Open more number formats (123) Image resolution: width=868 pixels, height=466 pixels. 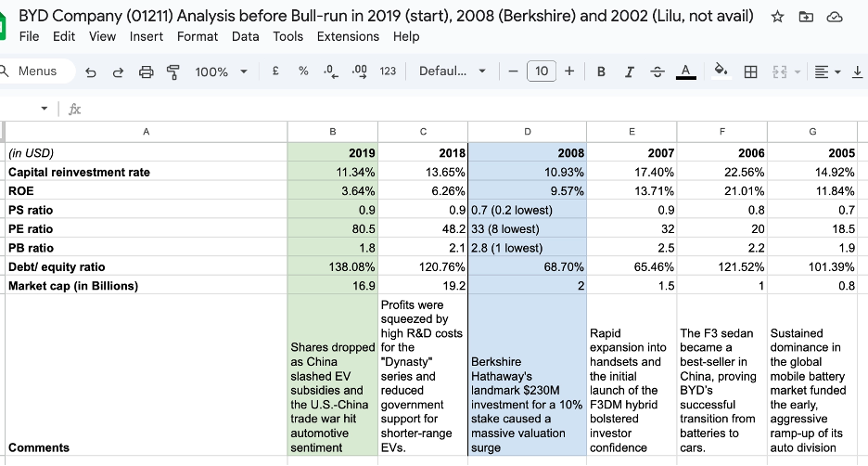388,71
